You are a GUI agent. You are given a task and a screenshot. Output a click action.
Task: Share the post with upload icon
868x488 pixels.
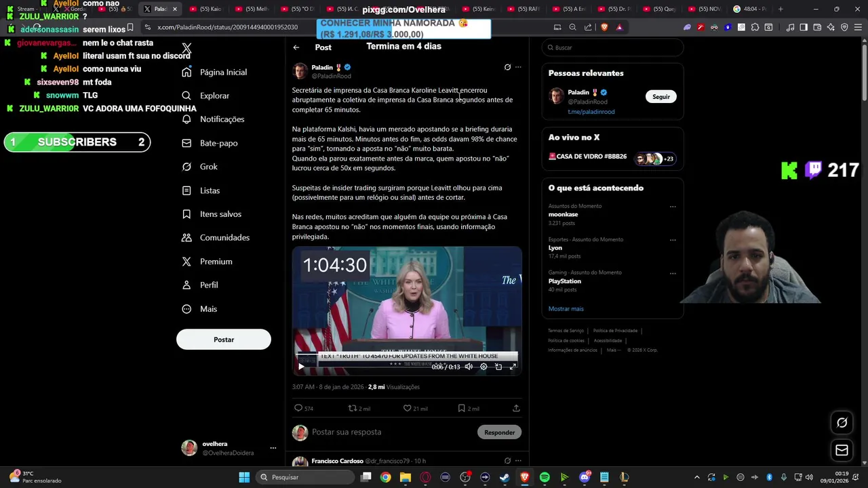(x=516, y=408)
